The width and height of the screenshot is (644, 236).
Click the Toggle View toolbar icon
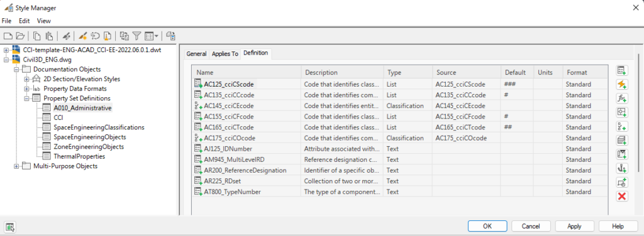(125, 36)
